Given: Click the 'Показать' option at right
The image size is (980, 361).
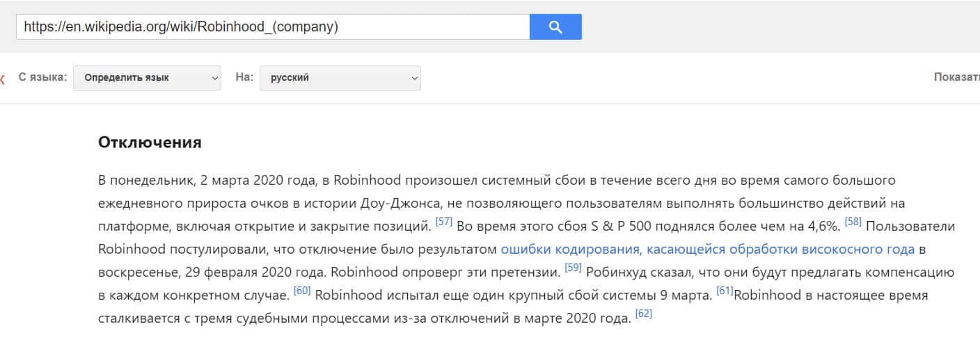Looking at the screenshot, I should click(x=956, y=77).
